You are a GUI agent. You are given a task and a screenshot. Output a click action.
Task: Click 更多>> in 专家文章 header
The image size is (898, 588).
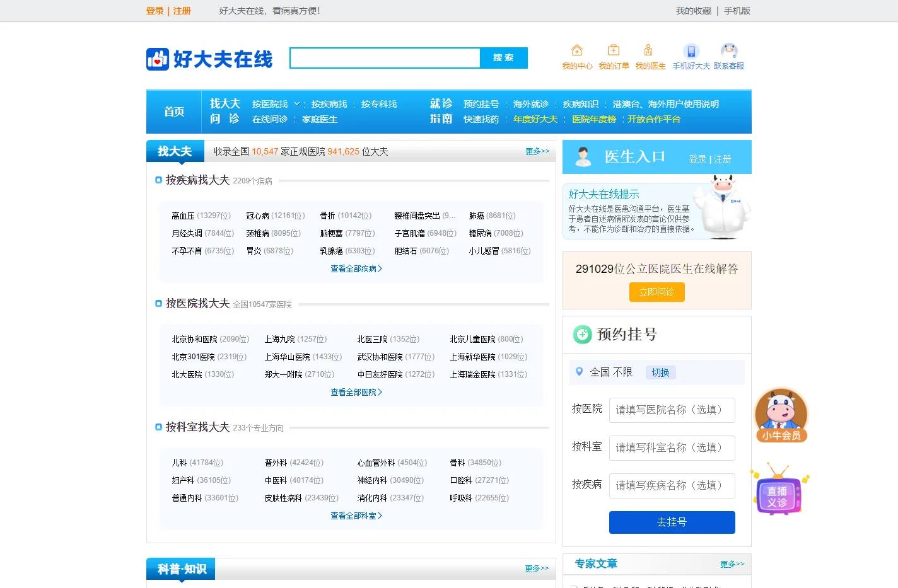pos(732,564)
